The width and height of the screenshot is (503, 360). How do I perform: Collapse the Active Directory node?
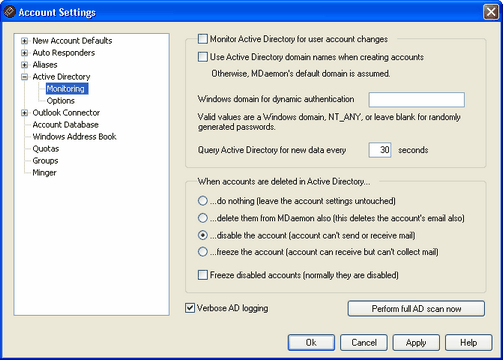pos(24,77)
